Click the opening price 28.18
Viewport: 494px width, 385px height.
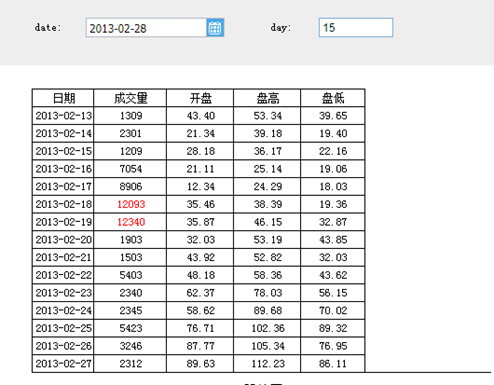pyautogui.click(x=201, y=151)
